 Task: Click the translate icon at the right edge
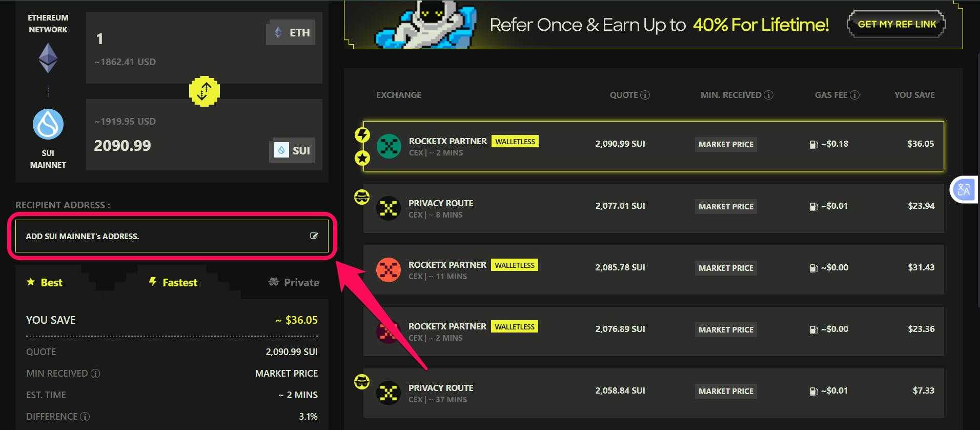coord(964,190)
